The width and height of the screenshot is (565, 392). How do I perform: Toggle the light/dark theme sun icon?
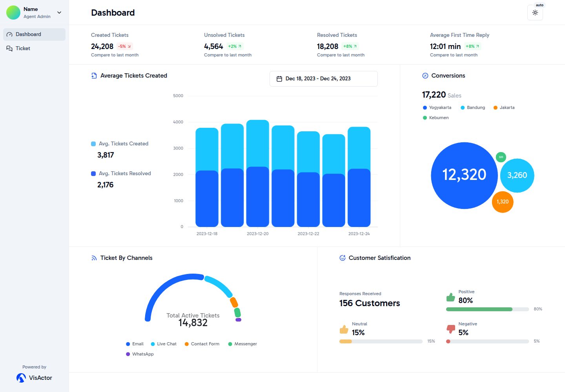(x=535, y=13)
